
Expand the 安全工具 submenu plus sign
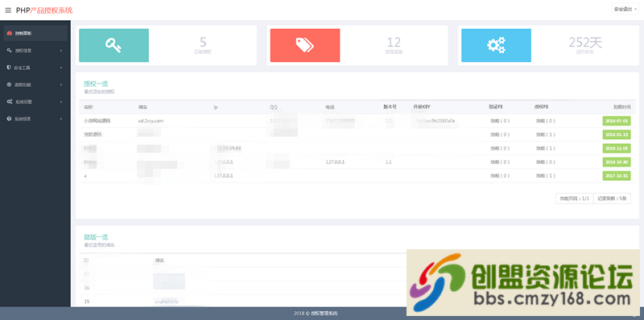(x=61, y=68)
